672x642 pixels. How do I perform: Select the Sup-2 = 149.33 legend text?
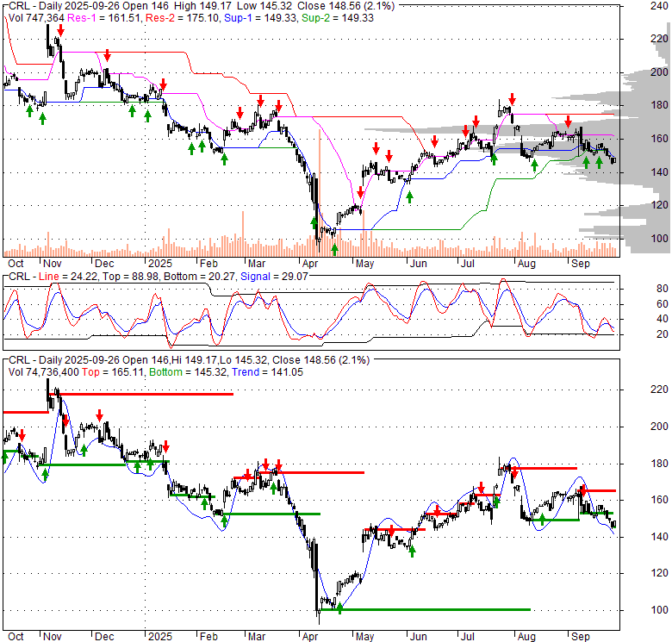pyautogui.click(x=337, y=18)
